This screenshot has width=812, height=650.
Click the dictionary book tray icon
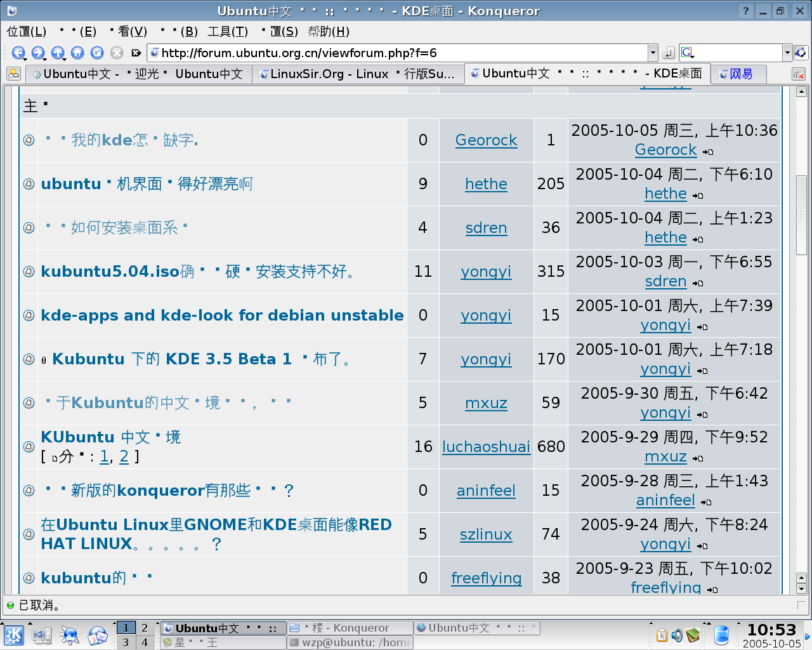tap(693, 635)
